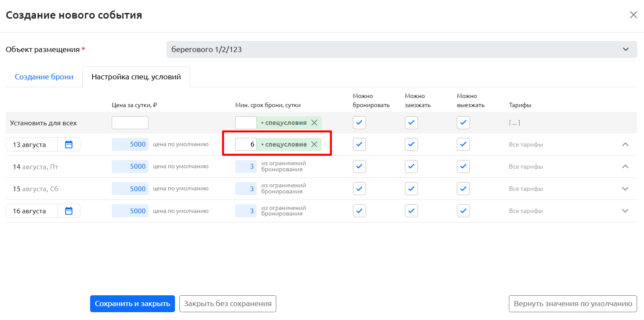Select Настройка спец. условий tab
This screenshot has height=320, width=644.
click(136, 77)
